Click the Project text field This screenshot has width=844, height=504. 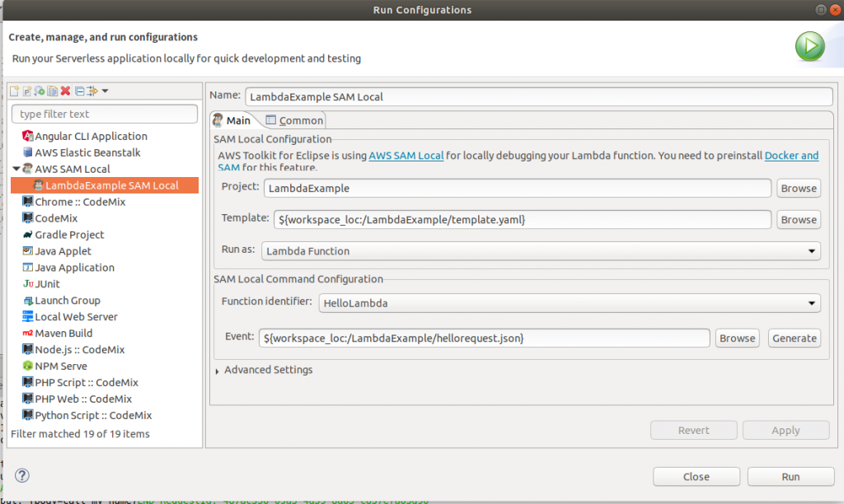(518, 189)
